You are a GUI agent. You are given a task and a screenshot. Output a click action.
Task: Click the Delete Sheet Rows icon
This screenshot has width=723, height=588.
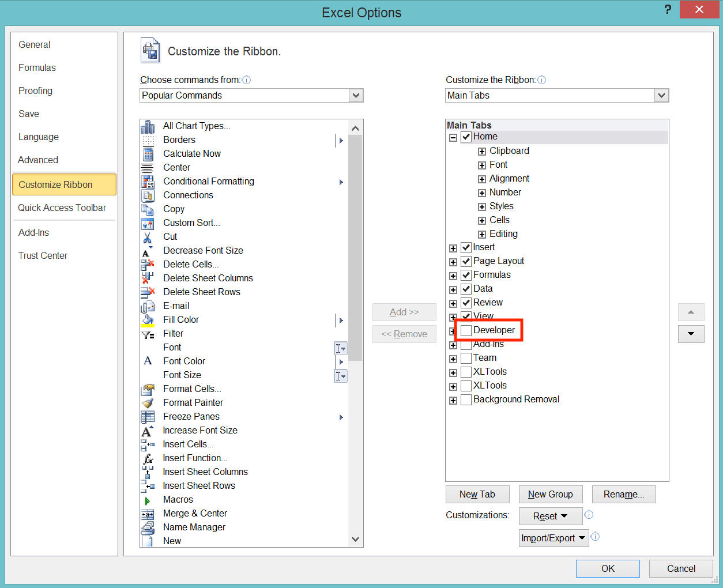148,292
